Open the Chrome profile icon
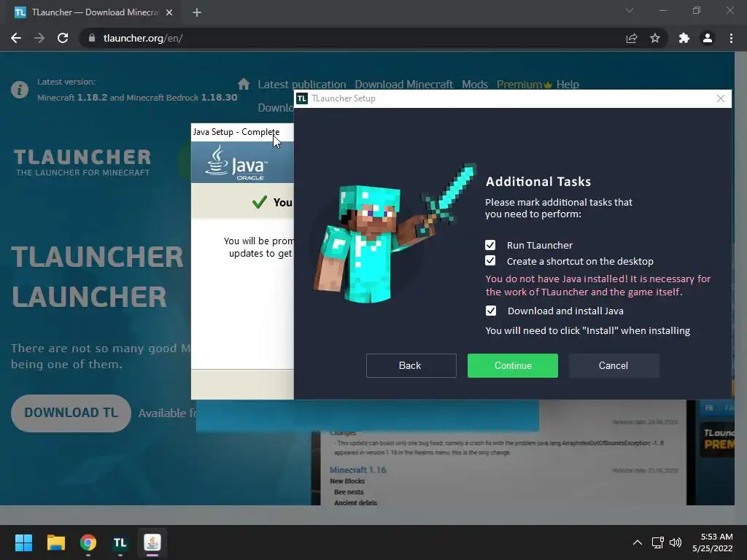Viewport: 747px width, 560px height. [x=708, y=38]
